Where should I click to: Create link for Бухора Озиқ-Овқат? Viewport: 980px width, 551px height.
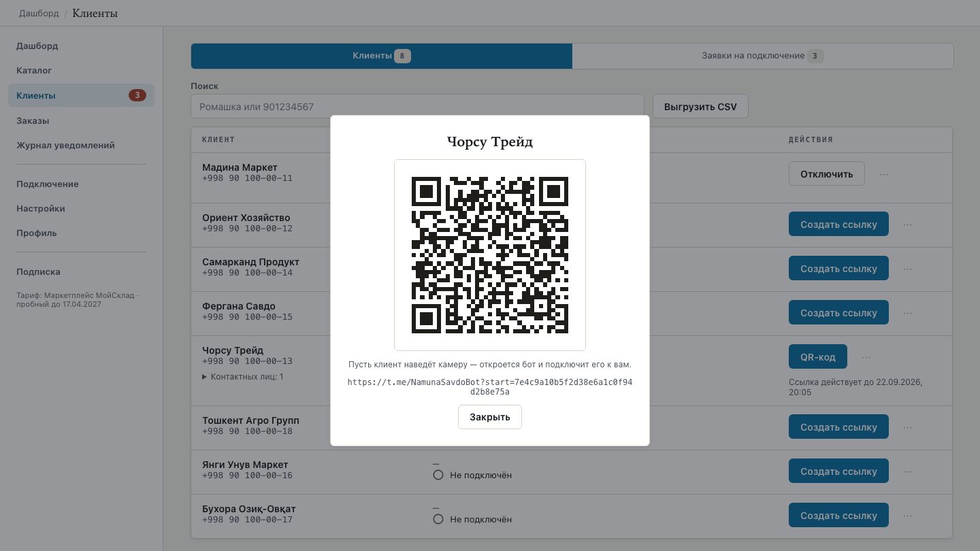tap(838, 516)
